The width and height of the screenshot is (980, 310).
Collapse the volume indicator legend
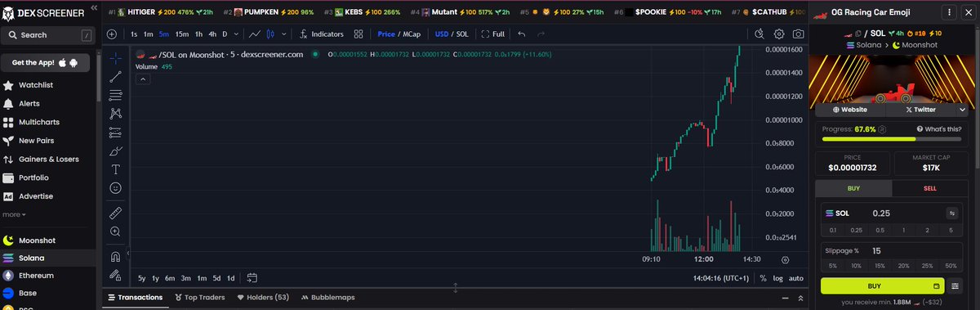coord(142,79)
